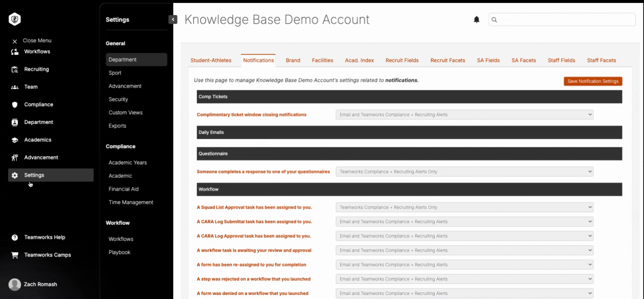Open the Acad. Index tab
Image resolution: width=644 pixels, height=299 pixels.
tap(359, 60)
